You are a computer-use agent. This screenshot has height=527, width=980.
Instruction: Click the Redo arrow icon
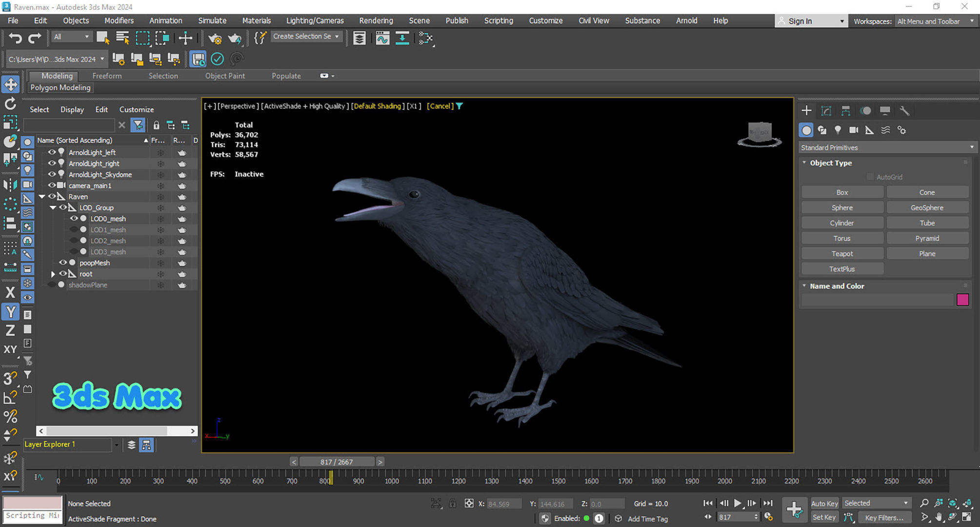34,38
